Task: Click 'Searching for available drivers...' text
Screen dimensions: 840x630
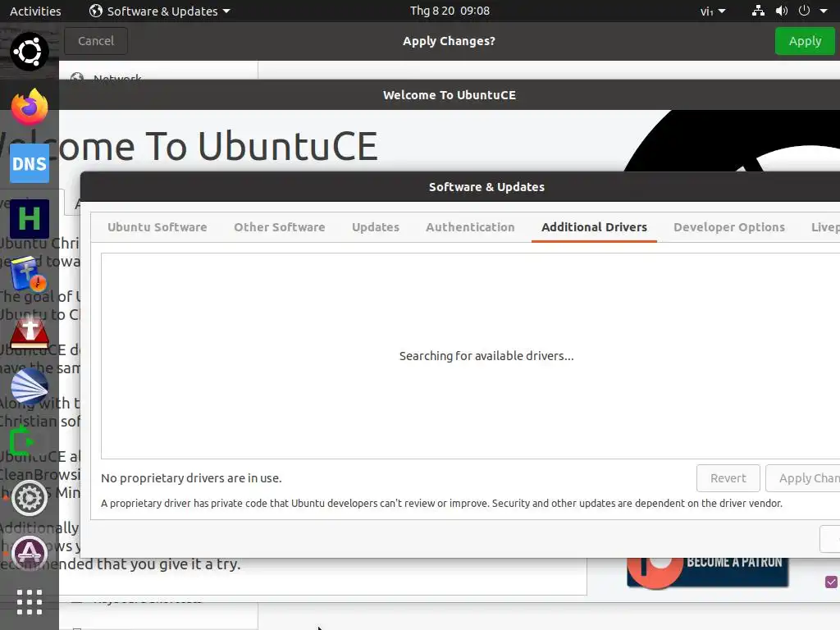Action: click(486, 356)
